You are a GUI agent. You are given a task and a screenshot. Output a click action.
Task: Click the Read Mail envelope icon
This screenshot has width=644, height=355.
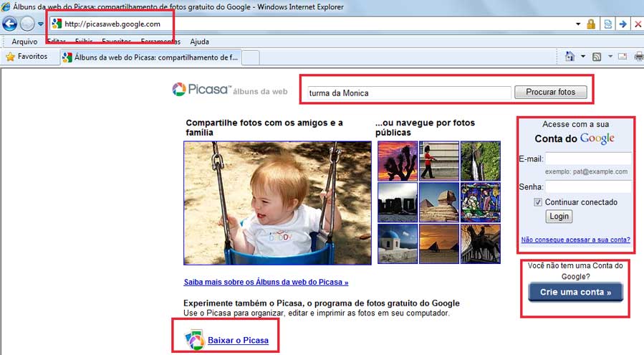pos(623,57)
